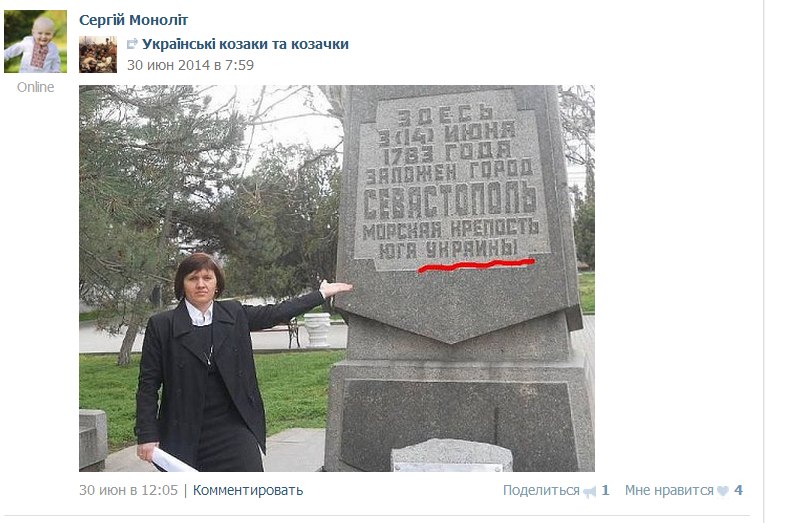Click the repost arrow icon beside group name
The width and height of the screenshot is (786, 523).
point(132,44)
